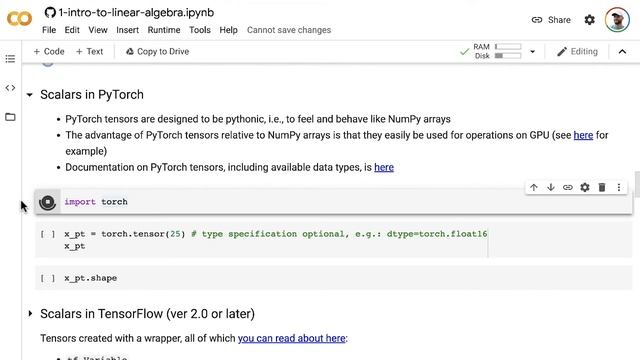Click the Scalars in PyTorch heading
The height and width of the screenshot is (360, 640).
point(92,95)
